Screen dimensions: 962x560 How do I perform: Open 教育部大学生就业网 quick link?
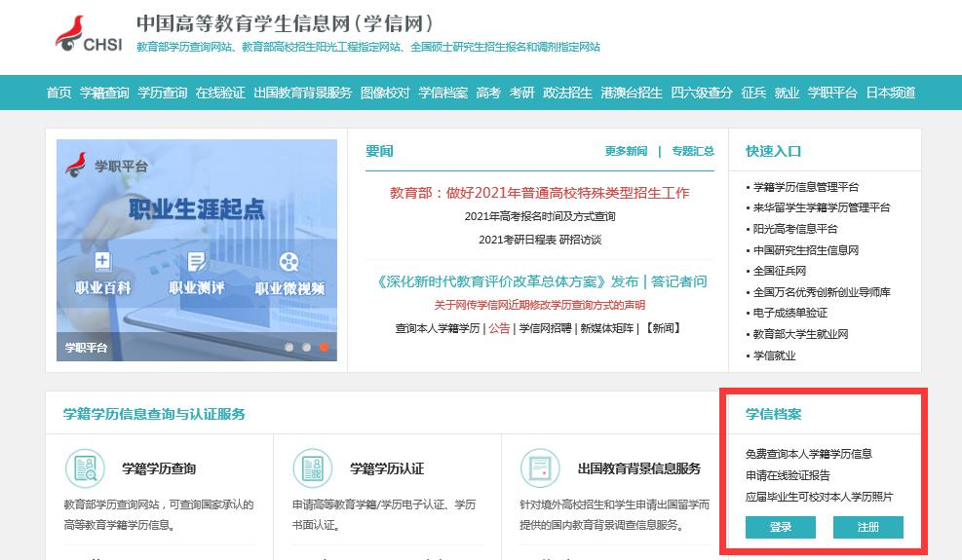[x=800, y=334]
